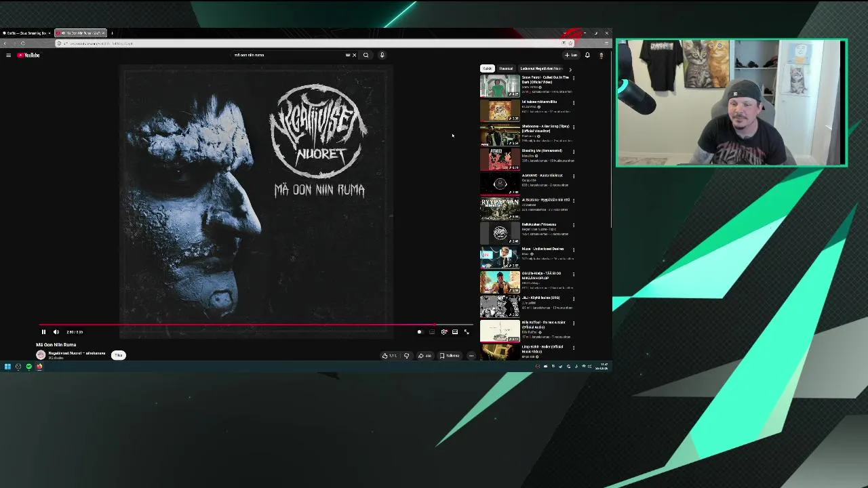Dislike the video
The image size is (868, 488).
click(406, 356)
